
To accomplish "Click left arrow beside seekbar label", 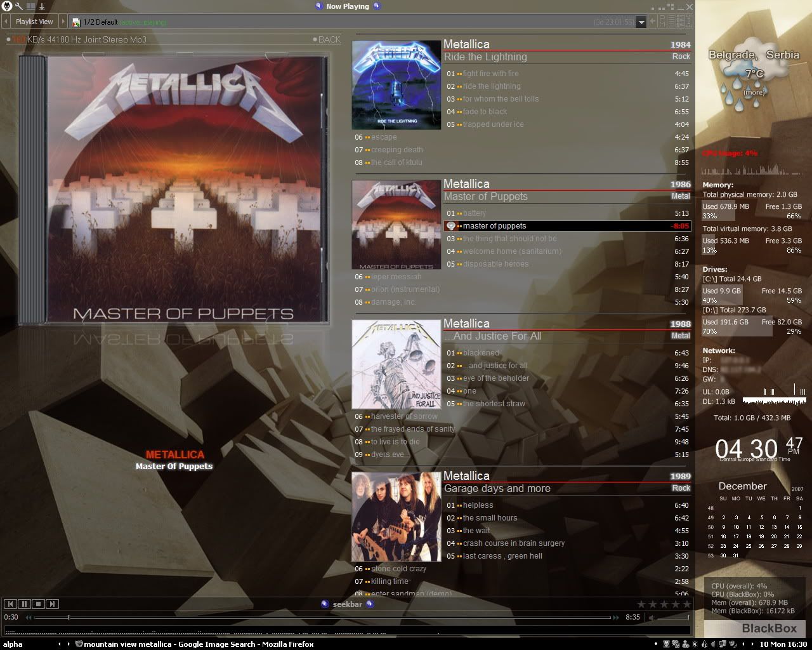I will [325, 604].
